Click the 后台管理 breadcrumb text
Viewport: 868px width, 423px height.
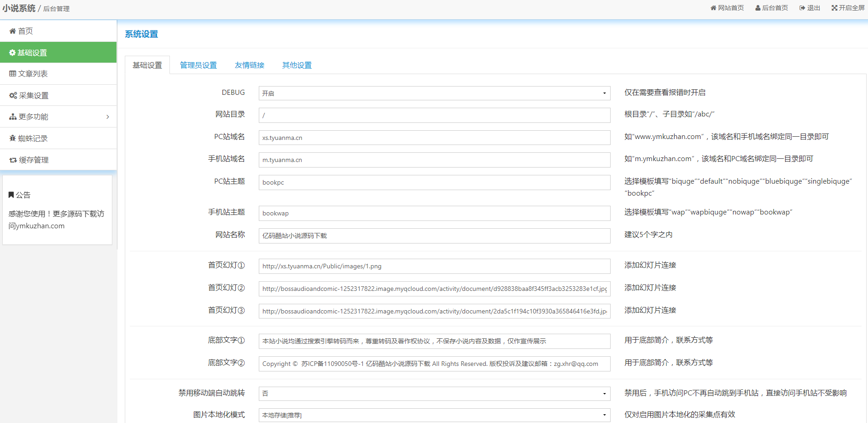56,9
